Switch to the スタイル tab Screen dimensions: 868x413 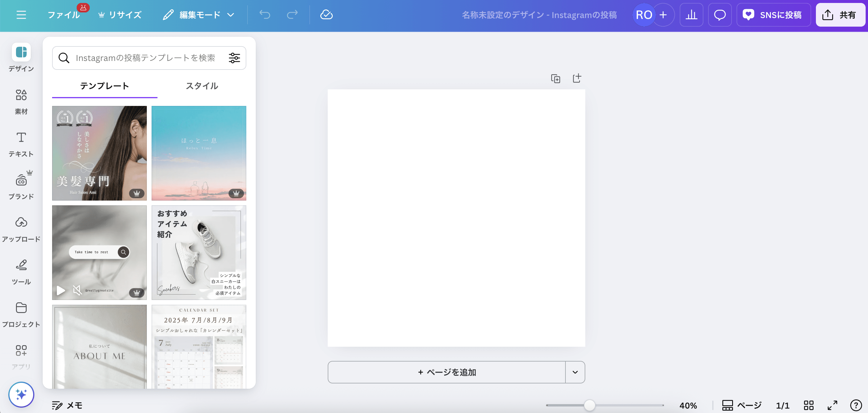tap(202, 86)
